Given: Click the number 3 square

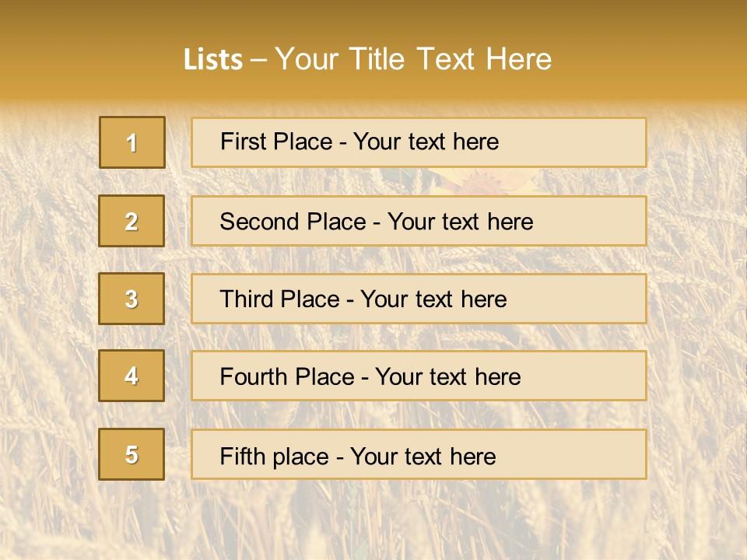Looking at the screenshot, I should tap(132, 299).
